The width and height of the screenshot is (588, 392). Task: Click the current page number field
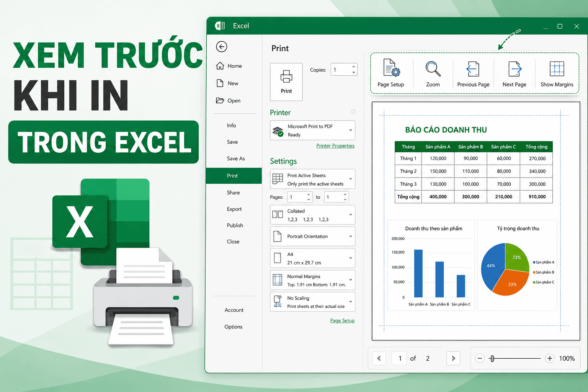click(400, 358)
